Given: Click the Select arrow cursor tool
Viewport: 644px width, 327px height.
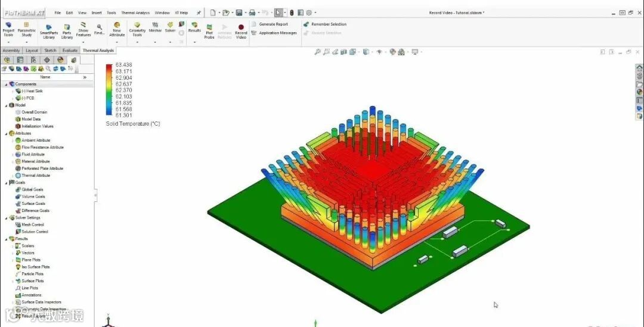Looking at the screenshot, I should (278, 13).
